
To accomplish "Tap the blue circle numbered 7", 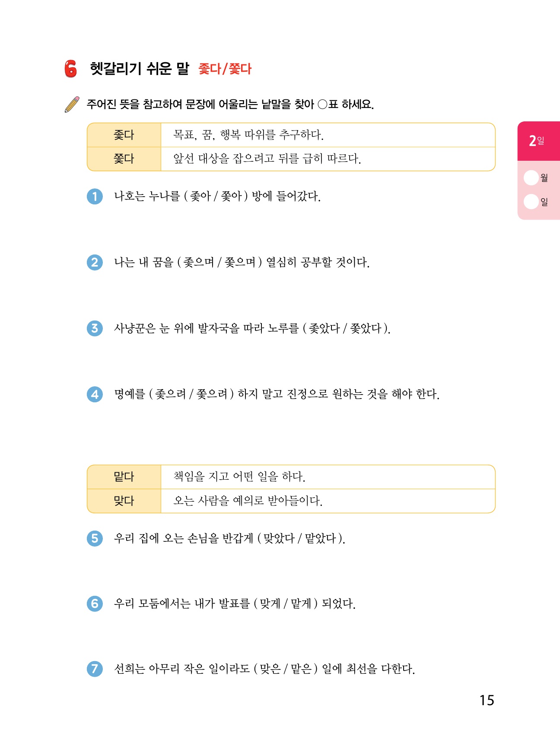I will point(95,669).
